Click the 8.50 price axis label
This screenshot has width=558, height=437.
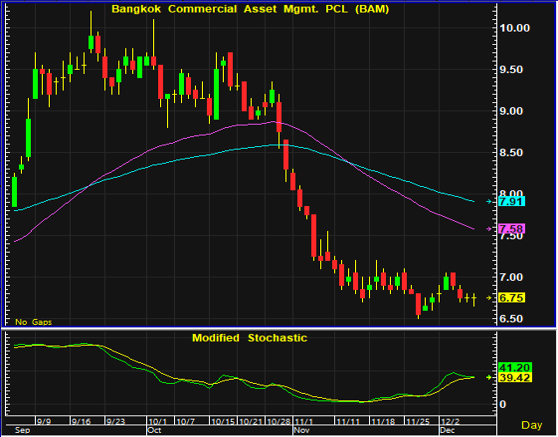click(x=511, y=152)
